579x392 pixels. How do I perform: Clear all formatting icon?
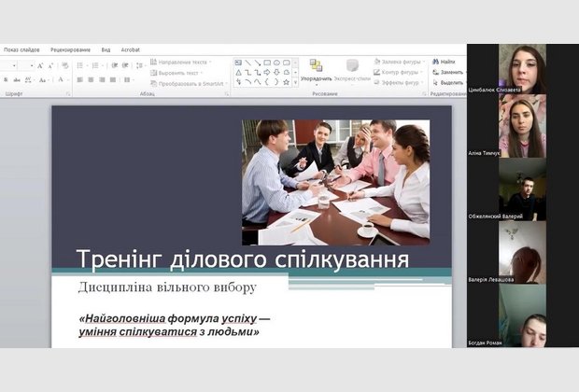tap(65, 65)
